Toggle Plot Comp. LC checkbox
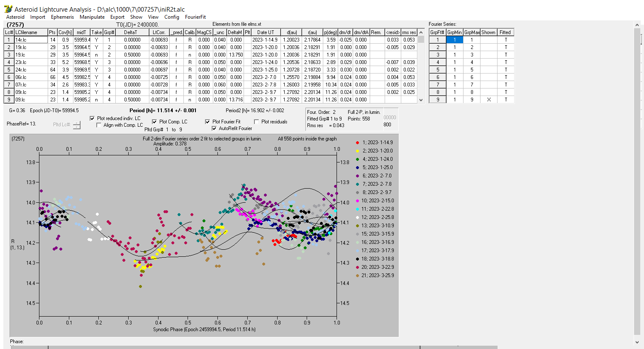644x349 pixels. coord(154,122)
